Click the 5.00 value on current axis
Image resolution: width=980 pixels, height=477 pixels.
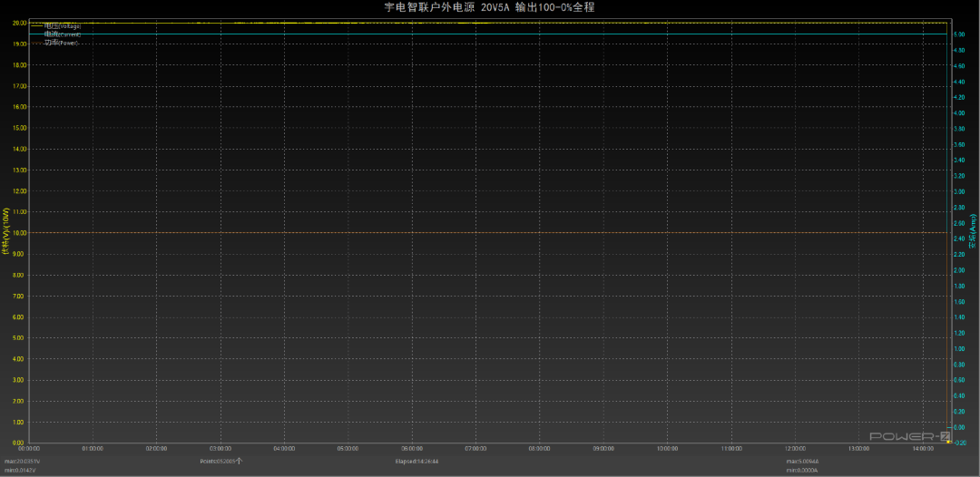(x=959, y=35)
